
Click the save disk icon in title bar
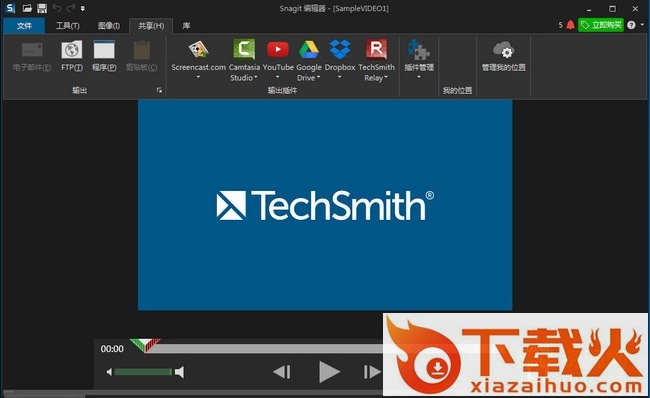coord(42,8)
